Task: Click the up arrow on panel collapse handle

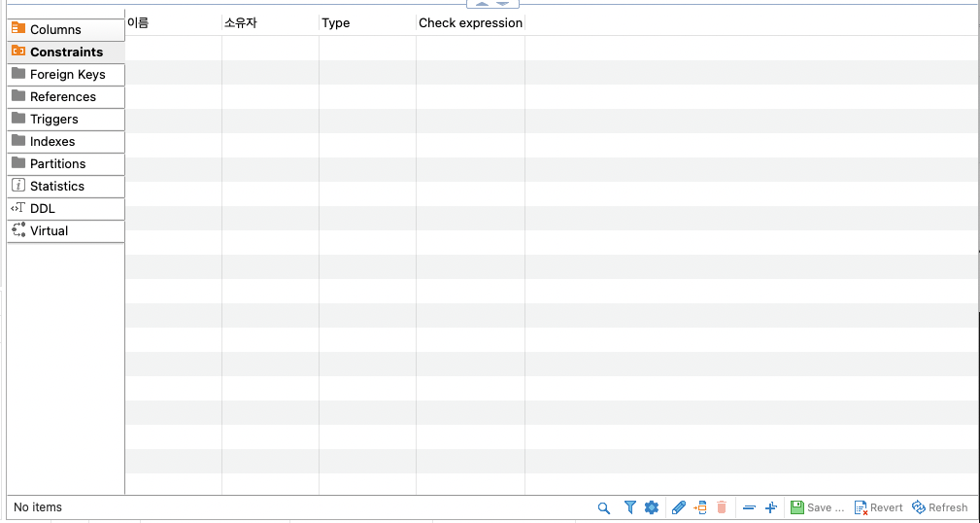Action: [483, 3]
